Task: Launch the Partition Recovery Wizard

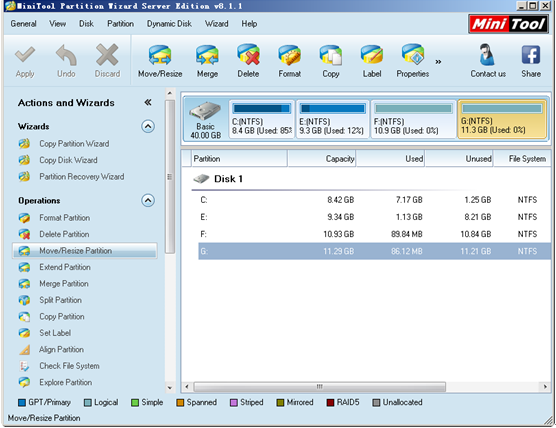Action: (82, 177)
